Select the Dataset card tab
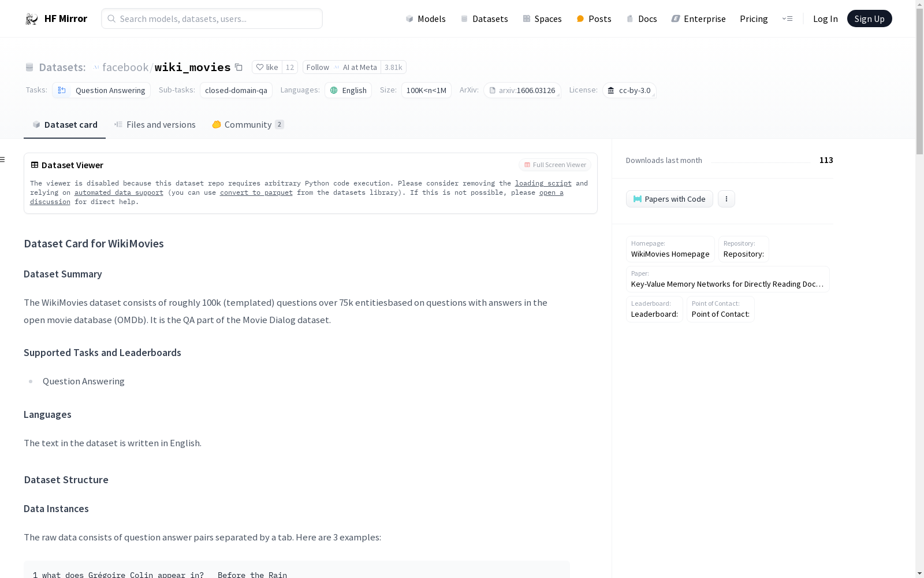 (x=65, y=124)
